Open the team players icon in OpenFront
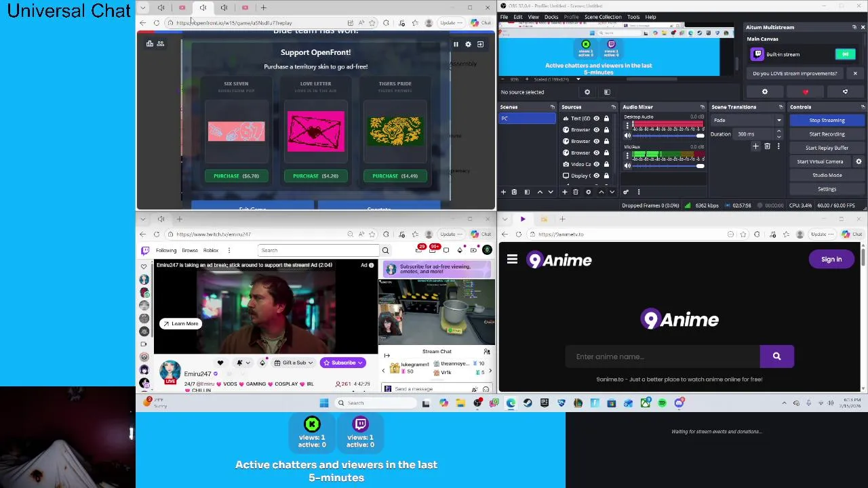The height and width of the screenshot is (488, 868). [x=161, y=43]
